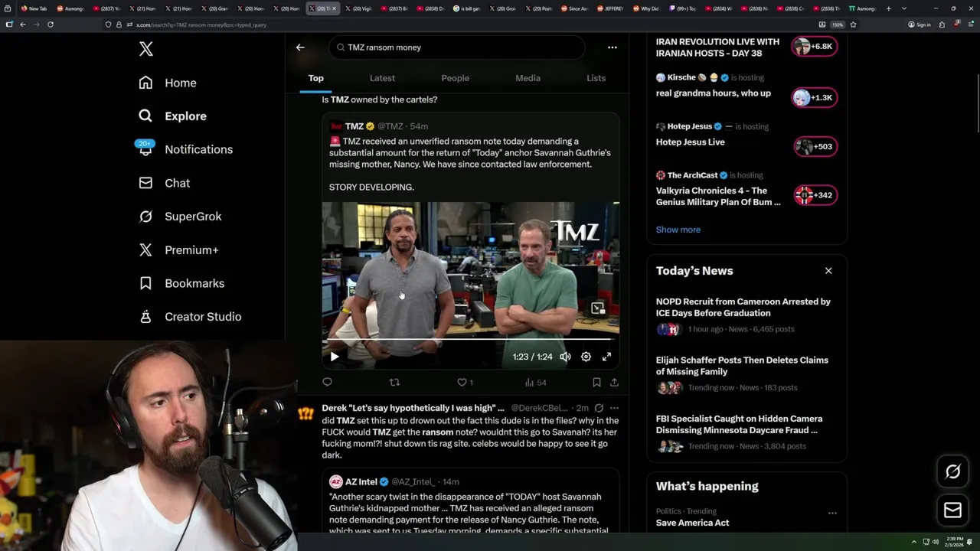Open Elijah Schaffer deleted claims story
Image resolution: width=980 pixels, height=551 pixels.
[746, 373]
